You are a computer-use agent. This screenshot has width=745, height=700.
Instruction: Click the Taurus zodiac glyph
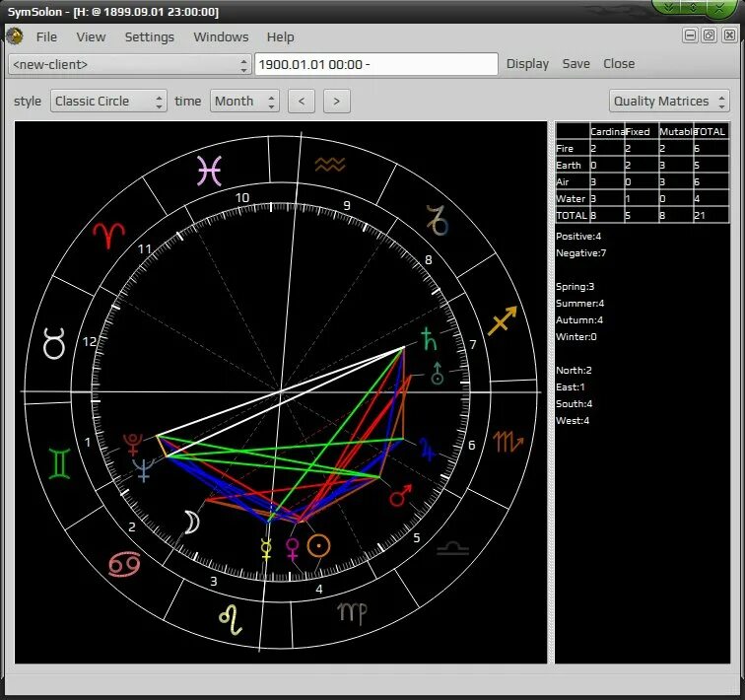click(53, 343)
